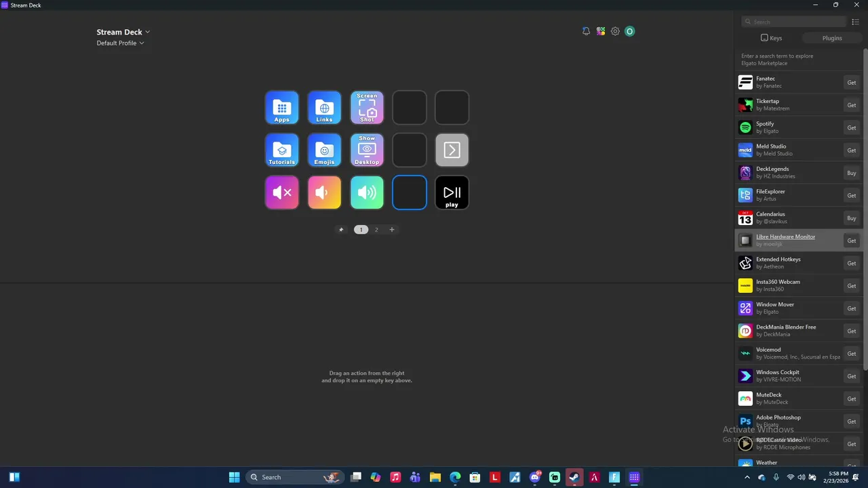Click the DeckMania Blender Free entry
Viewport: 868px width, 488px height.
click(x=798, y=331)
